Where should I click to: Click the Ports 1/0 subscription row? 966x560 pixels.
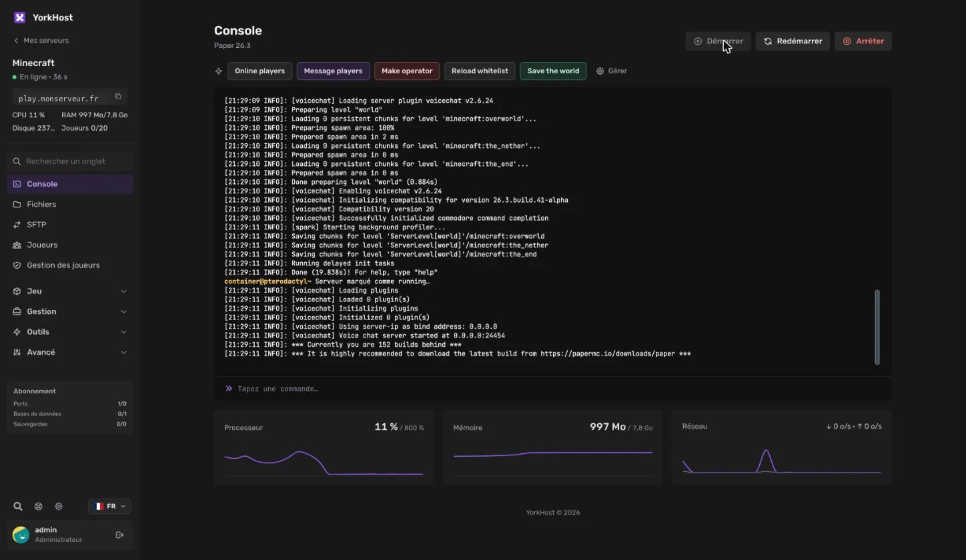point(70,404)
